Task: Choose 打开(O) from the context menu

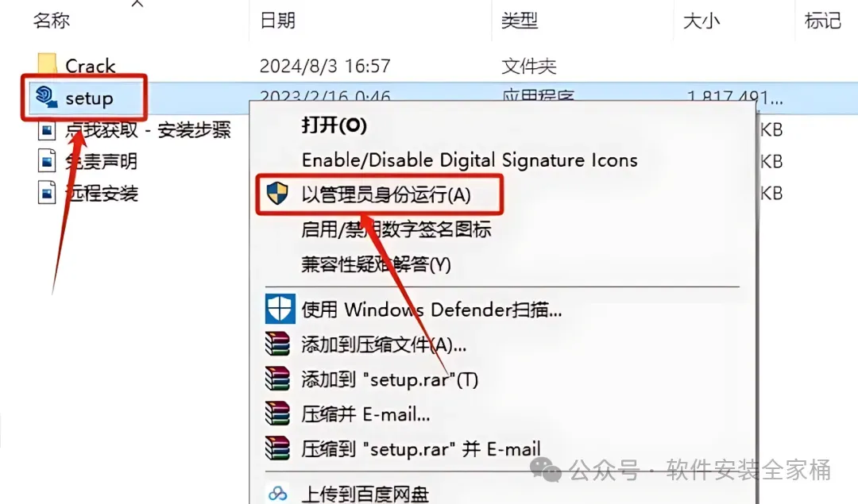Action: [334, 125]
